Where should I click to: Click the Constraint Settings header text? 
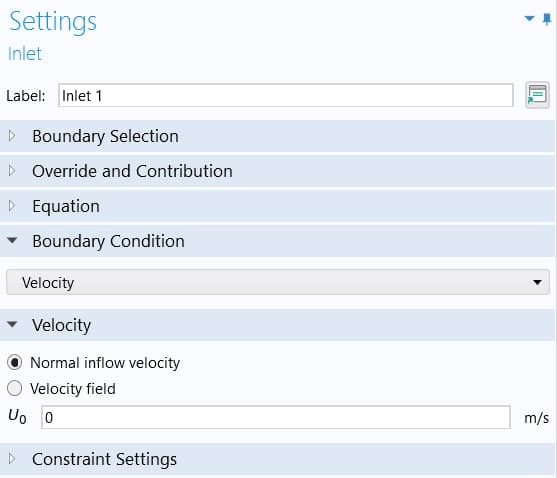[x=104, y=459]
